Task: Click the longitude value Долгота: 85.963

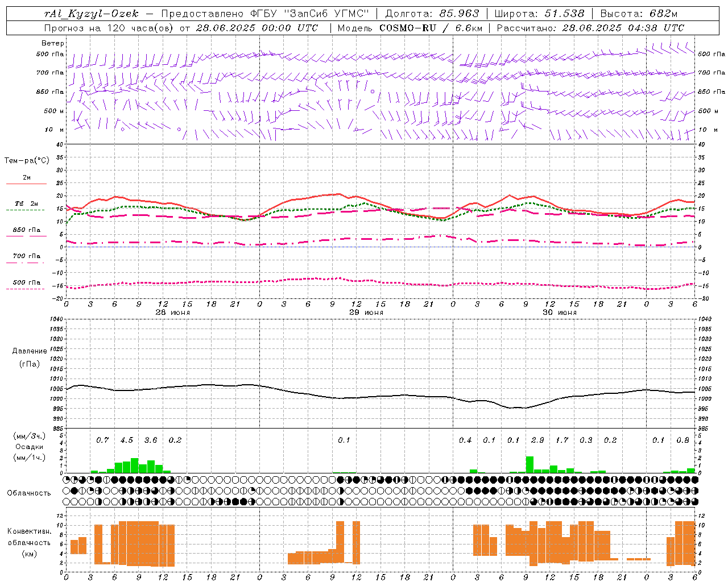Action: tap(432, 14)
